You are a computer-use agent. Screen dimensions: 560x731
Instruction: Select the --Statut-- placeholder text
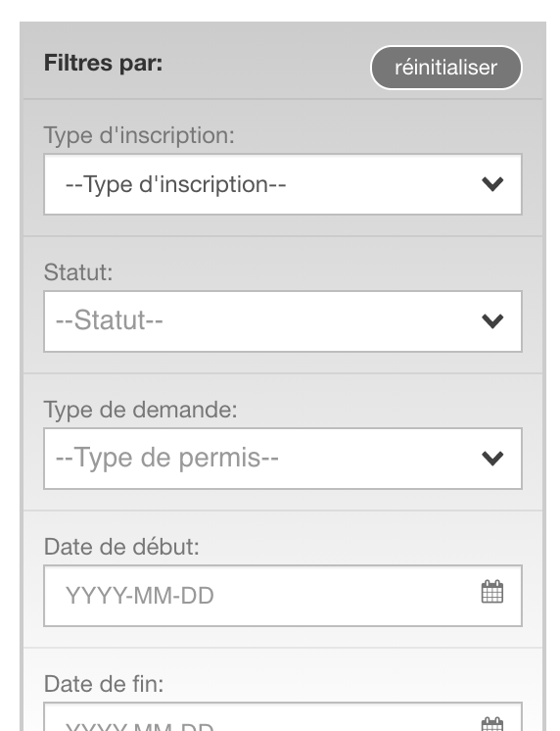[109, 320]
